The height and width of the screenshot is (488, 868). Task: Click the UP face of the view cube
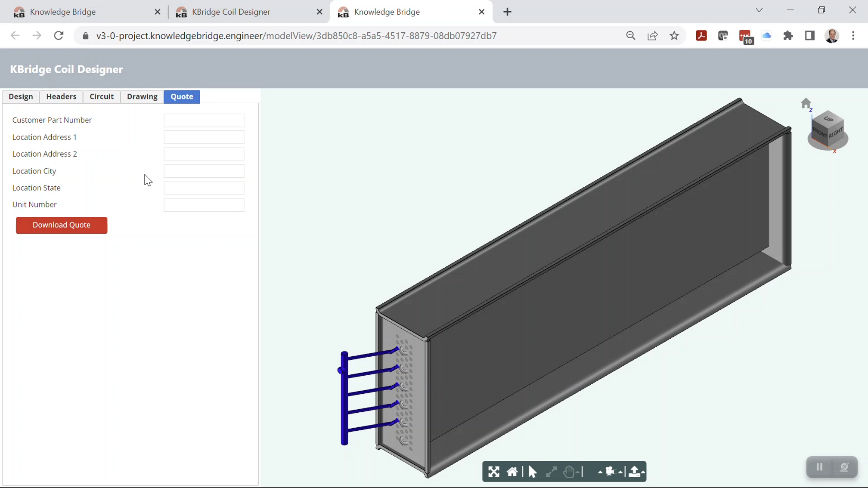pos(828,119)
